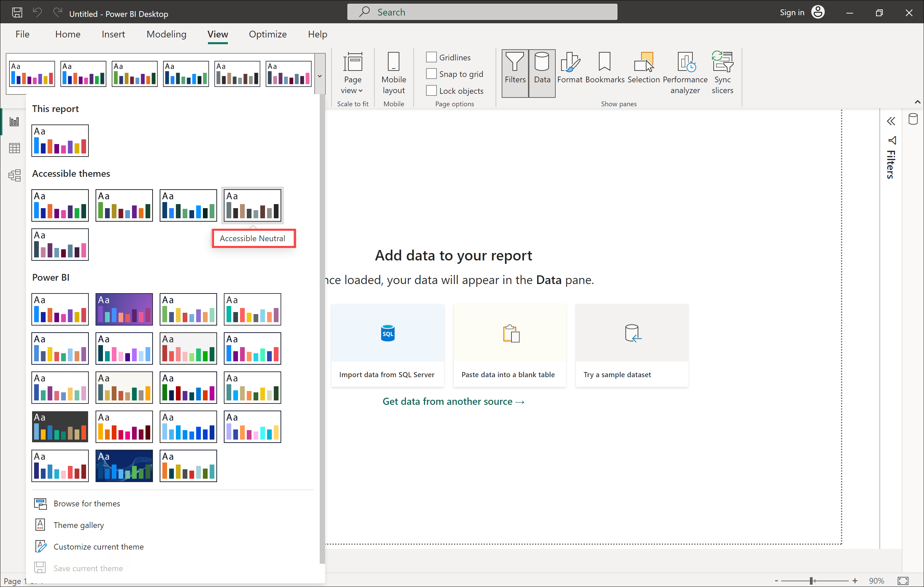
Task: Switch to the Modeling tab
Action: tap(166, 34)
